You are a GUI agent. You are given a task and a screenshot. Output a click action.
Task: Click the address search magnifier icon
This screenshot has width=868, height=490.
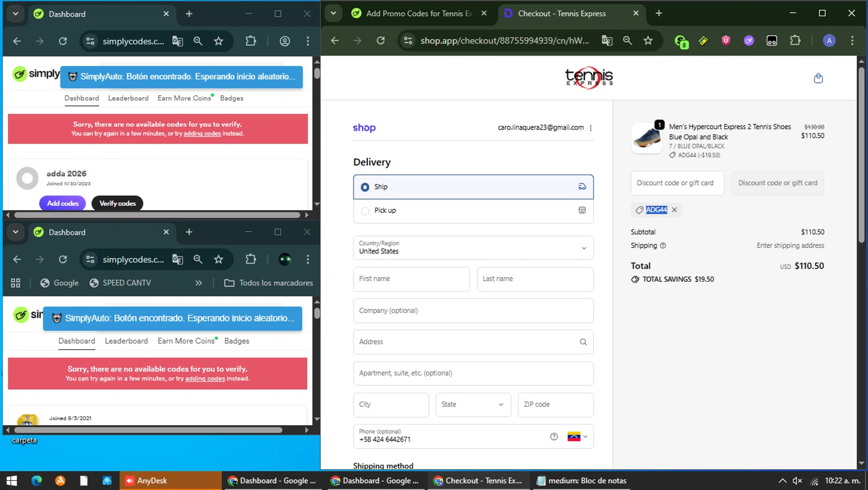click(x=583, y=342)
